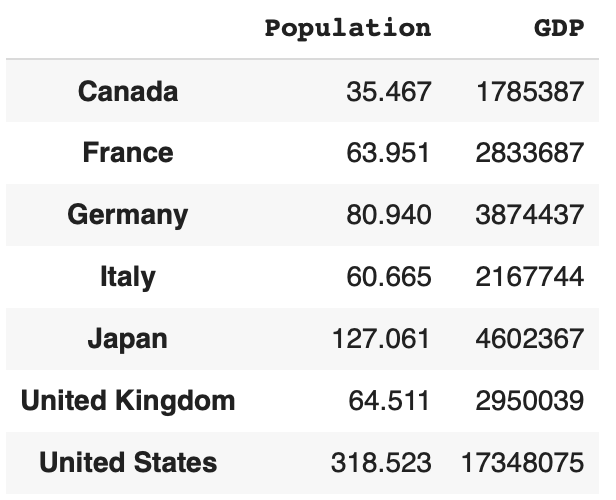Select United States population value 318.523

click(x=381, y=463)
